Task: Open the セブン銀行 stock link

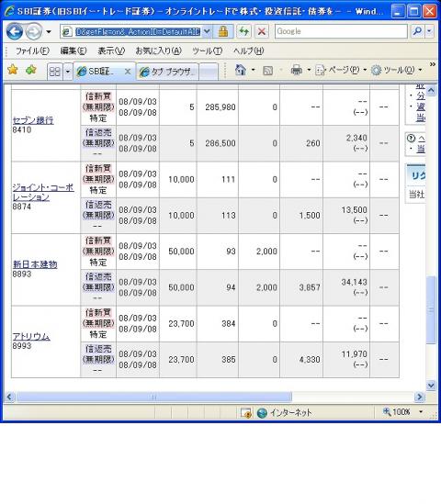Action: click(x=33, y=120)
